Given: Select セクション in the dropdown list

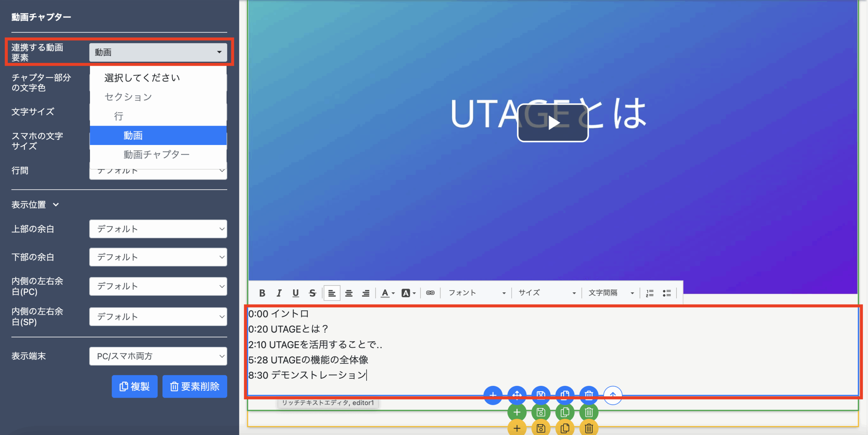Looking at the screenshot, I should 158,97.
